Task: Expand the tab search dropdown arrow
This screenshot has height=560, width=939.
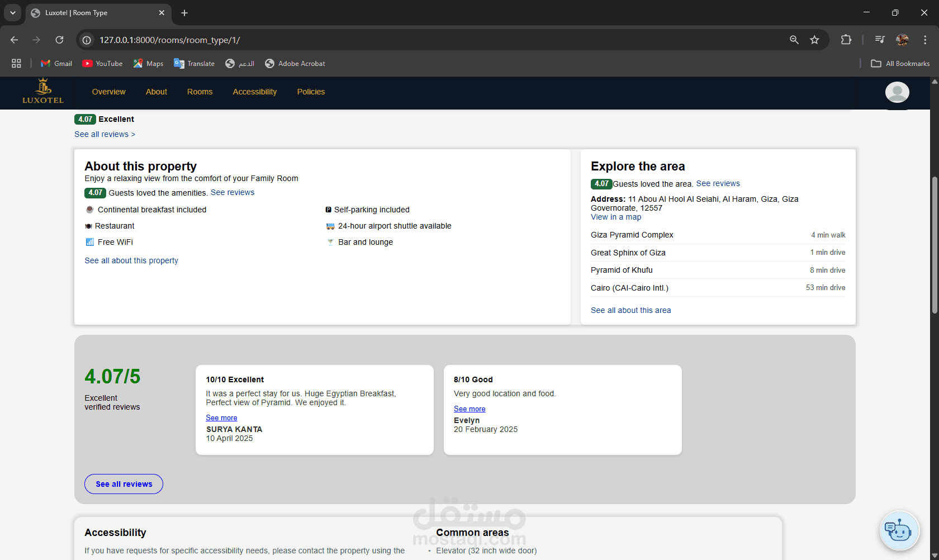Action: click(x=12, y=13)
